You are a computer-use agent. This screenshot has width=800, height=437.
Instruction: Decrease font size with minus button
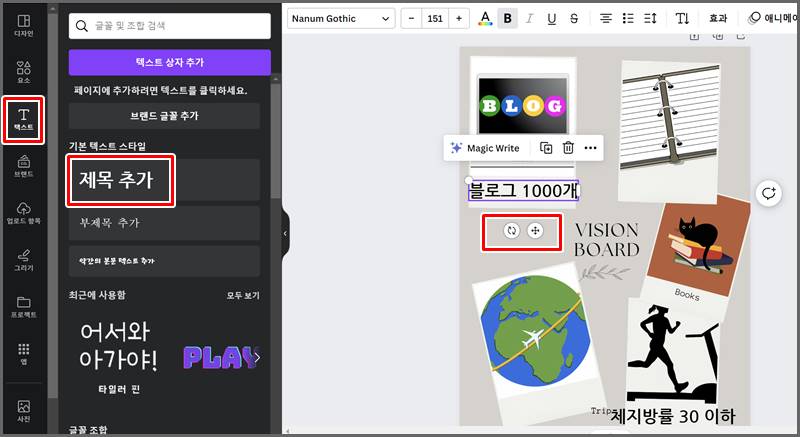coord(411,18)
